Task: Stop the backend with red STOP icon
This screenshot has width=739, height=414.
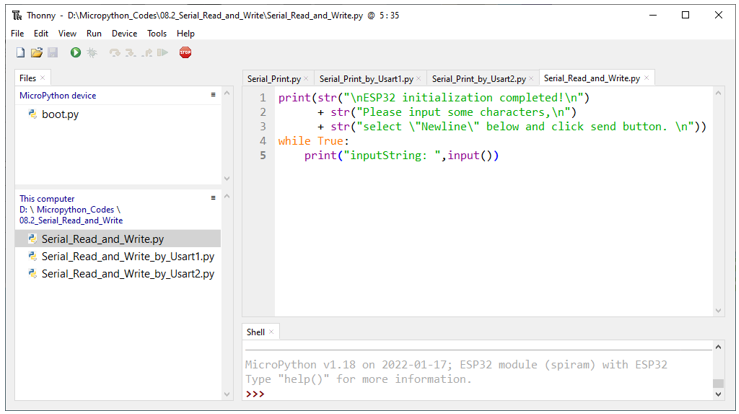Action: point(185,52)
